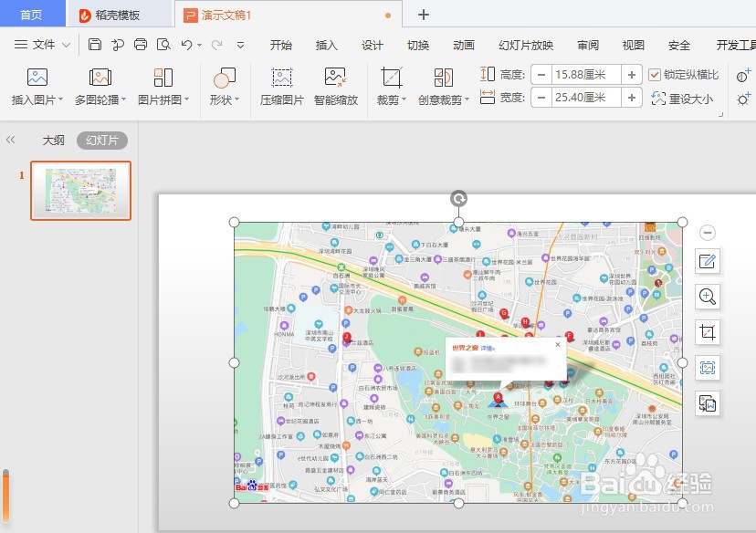Open the multi-image carousel tool
Image resolution: width=756 pixels, height=533 pixels.
click(x=100, y=77)
